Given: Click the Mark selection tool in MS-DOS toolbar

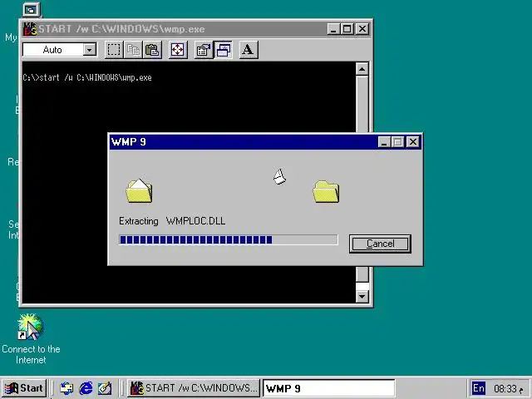Looking at the screenshot, I should pos(114,50).
